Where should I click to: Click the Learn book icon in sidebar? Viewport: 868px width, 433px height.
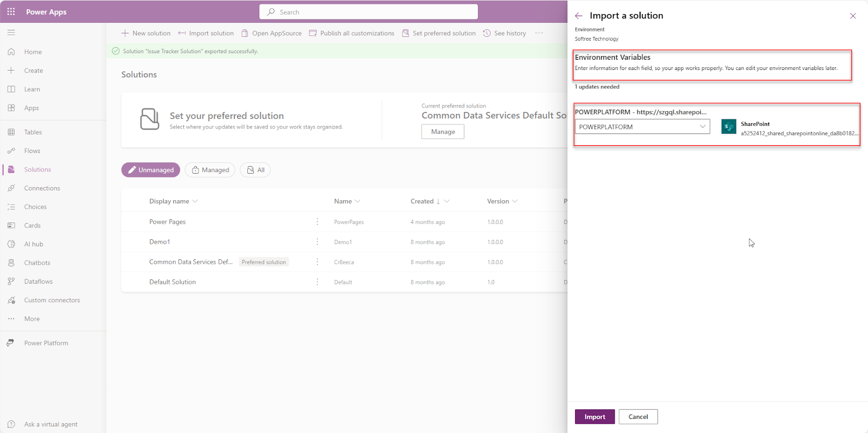pos(11,89)
